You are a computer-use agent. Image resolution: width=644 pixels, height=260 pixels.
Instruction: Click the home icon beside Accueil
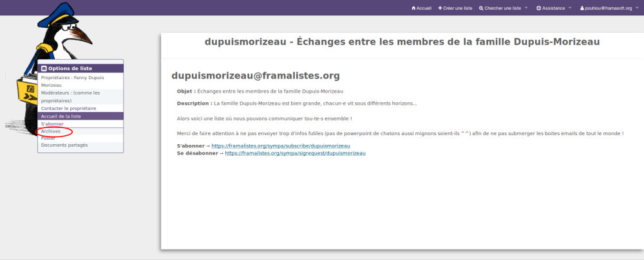point(413,8)
